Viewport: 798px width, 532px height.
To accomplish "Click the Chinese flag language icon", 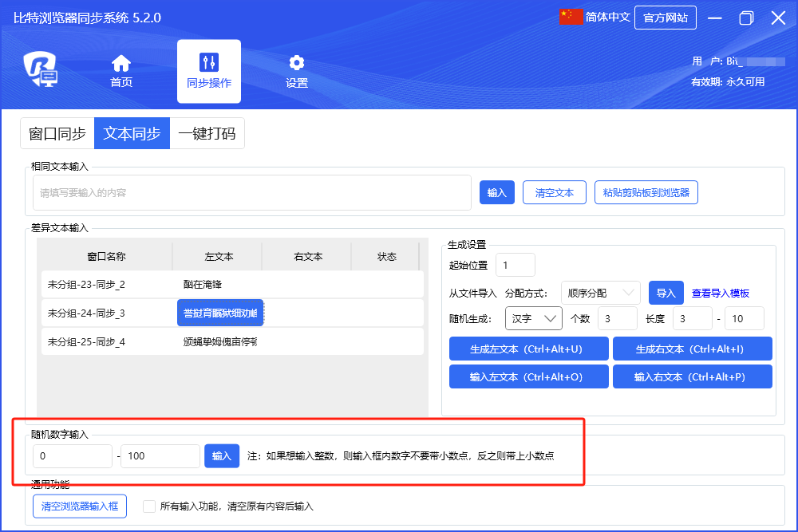I will click(x=571, y=18).
